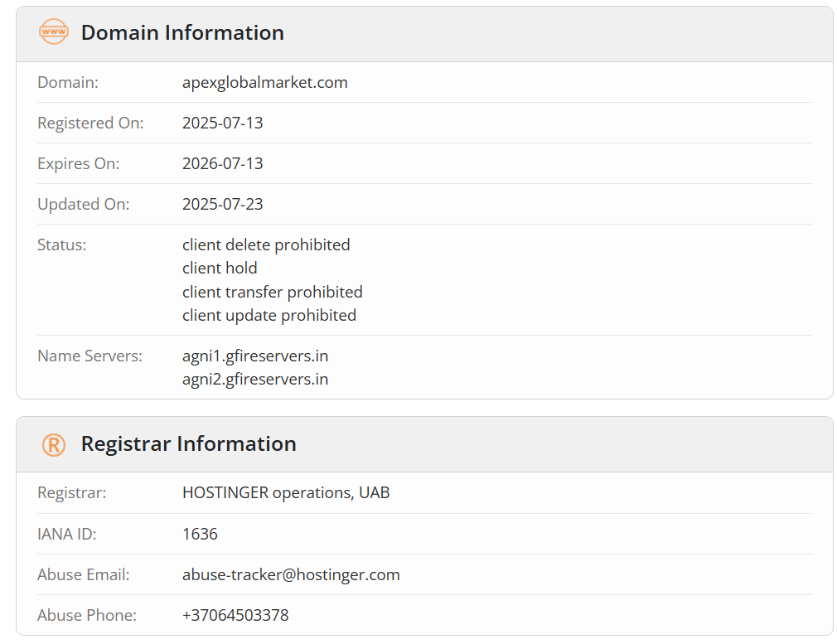837x644 pixels.
Task: Click the updated date 2025-07-23
Action: point(223,204)
